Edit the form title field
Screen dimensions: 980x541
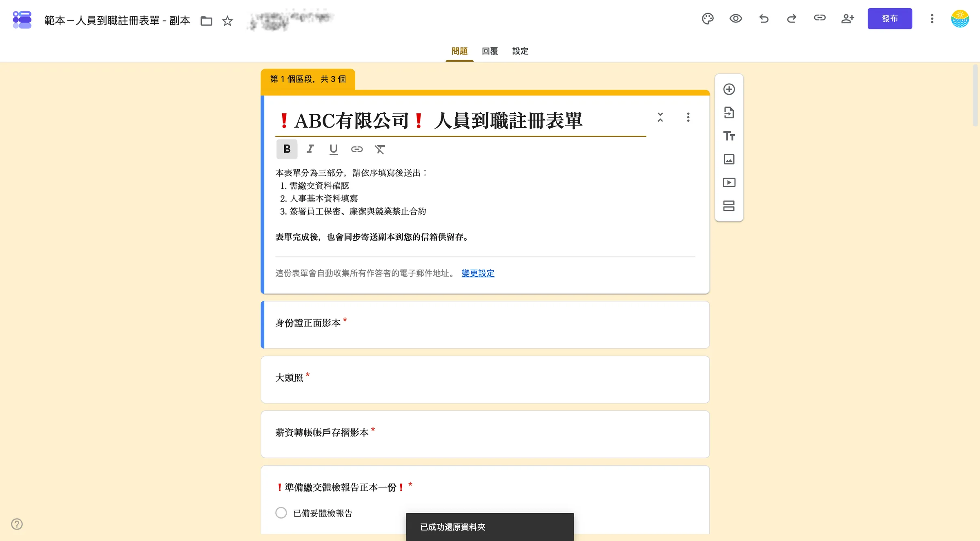pyautogui.click(x=461, y=121)
